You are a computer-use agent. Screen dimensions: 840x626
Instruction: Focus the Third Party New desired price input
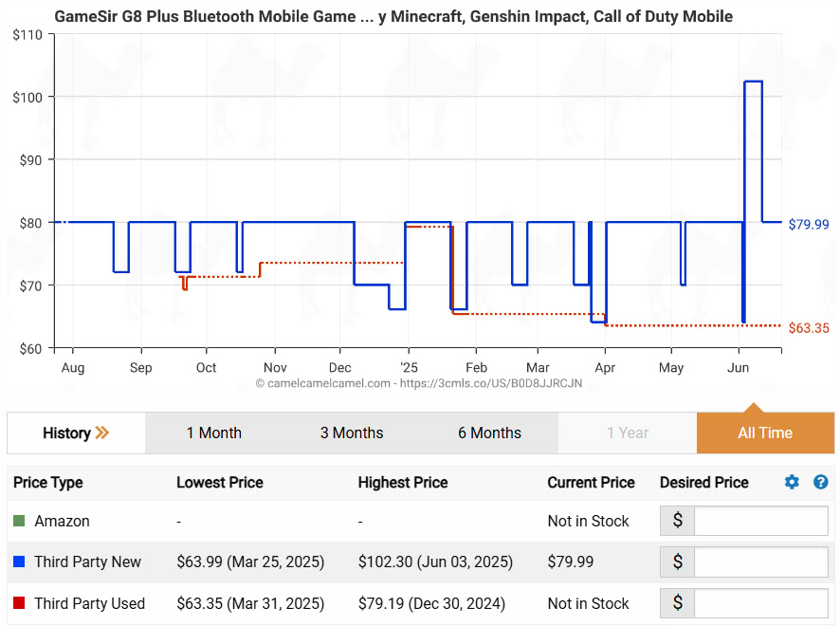click(760, 562)
